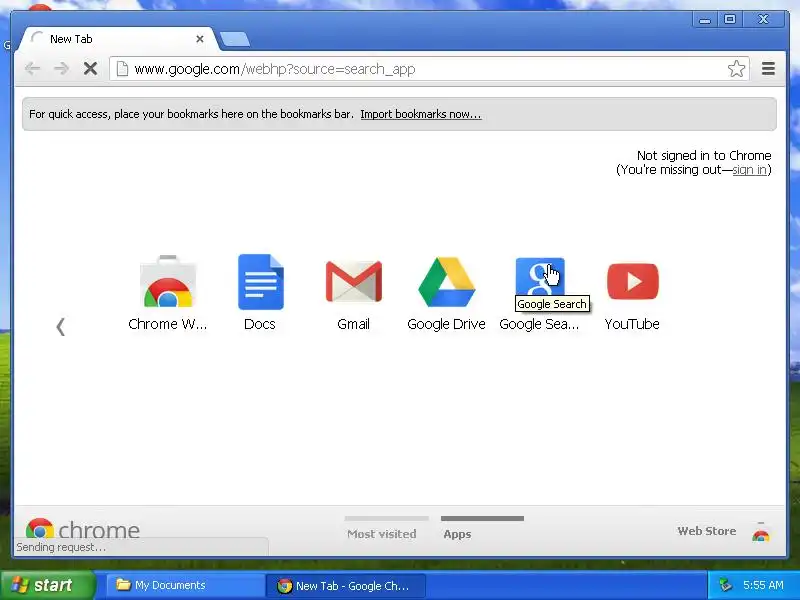The image size is (800, 600).
Task: Open the Chrome Web Store app
Action: click(168, 282)
